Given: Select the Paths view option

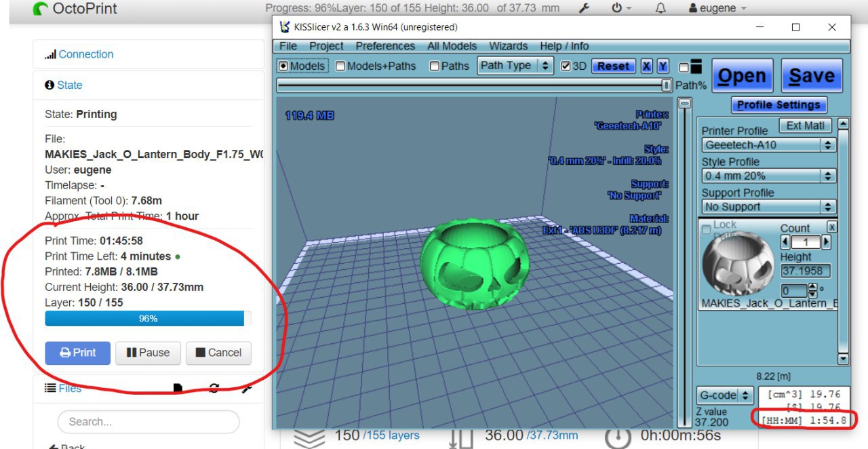Looking at the screenshot, I should [x=450, y=66].
